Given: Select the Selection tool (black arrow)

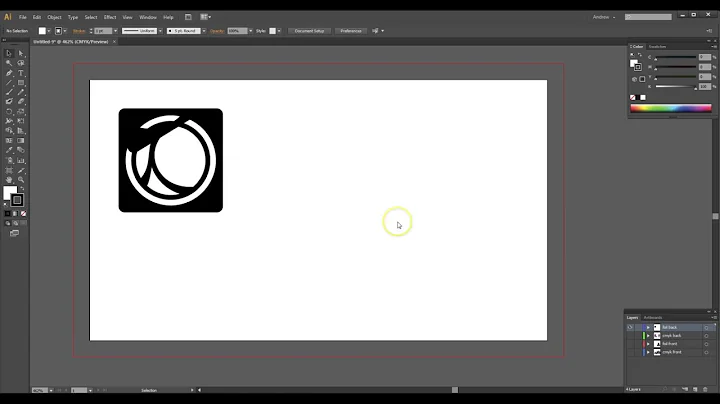Looking at the screenshot, I should [9, 53].
